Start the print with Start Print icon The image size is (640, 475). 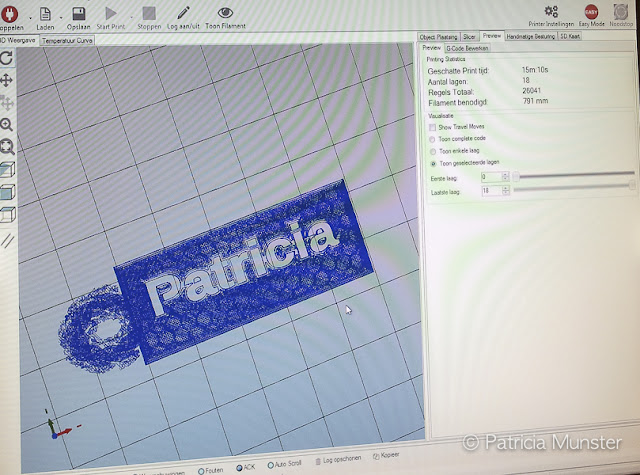click(x=111, y=13)
